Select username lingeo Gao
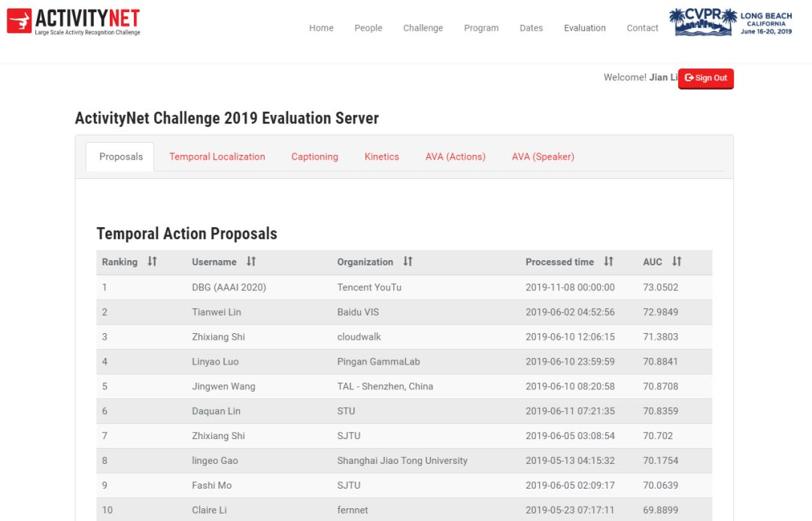This screenshot has width=812, height=521. click(x=215, y=461)
